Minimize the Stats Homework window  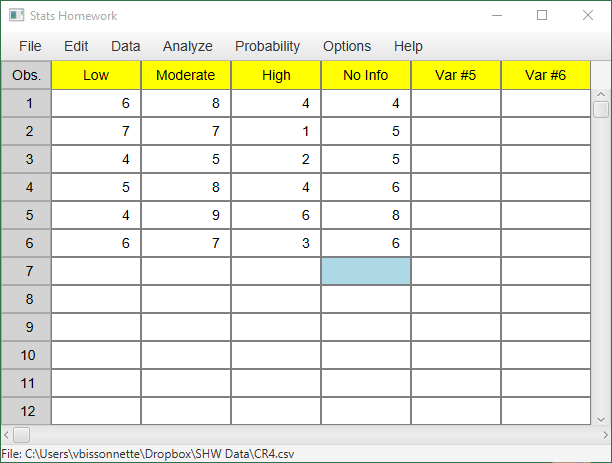pos(497,16)
